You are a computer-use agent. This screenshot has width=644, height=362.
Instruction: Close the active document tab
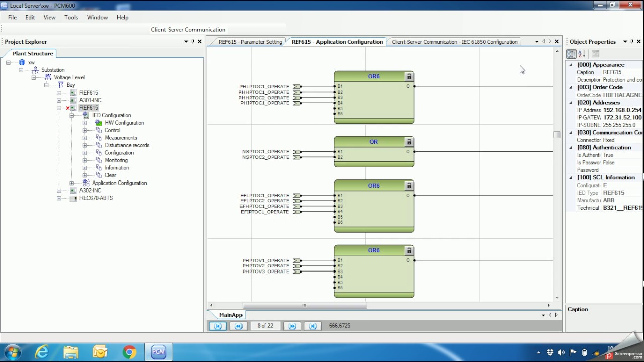point(557,42)
